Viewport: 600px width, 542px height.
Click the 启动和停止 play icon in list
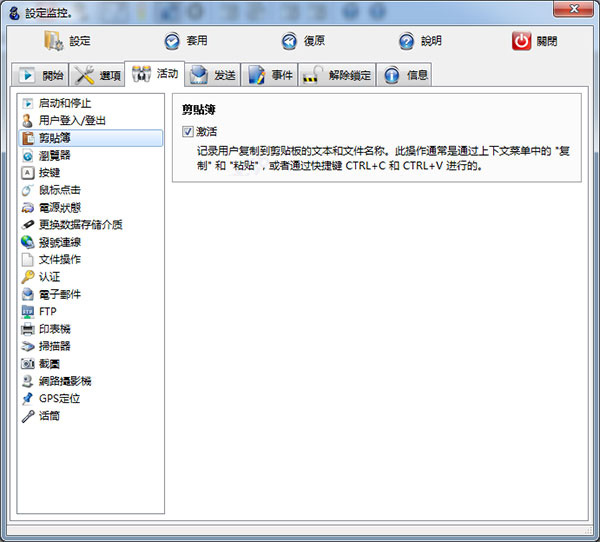pos(28,103)
